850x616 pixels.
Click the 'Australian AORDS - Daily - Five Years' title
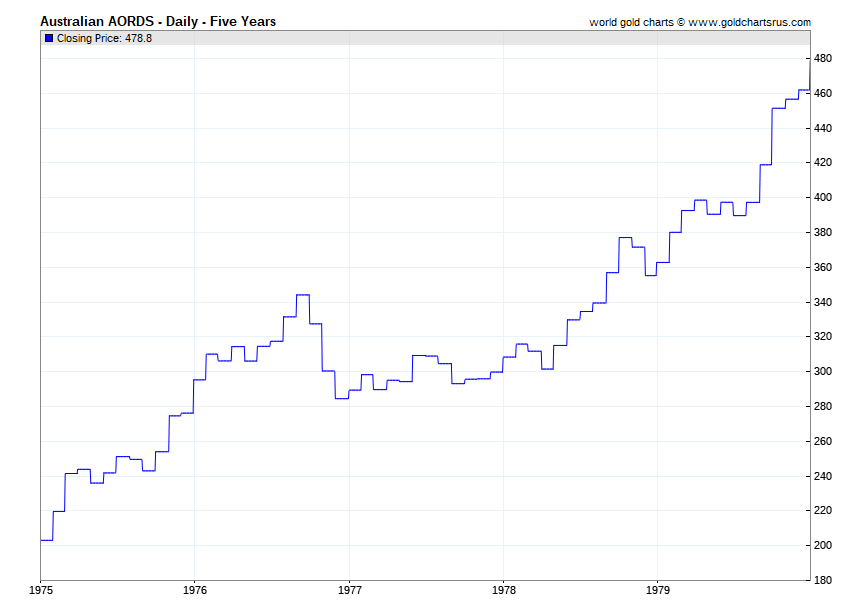(158, 21)
